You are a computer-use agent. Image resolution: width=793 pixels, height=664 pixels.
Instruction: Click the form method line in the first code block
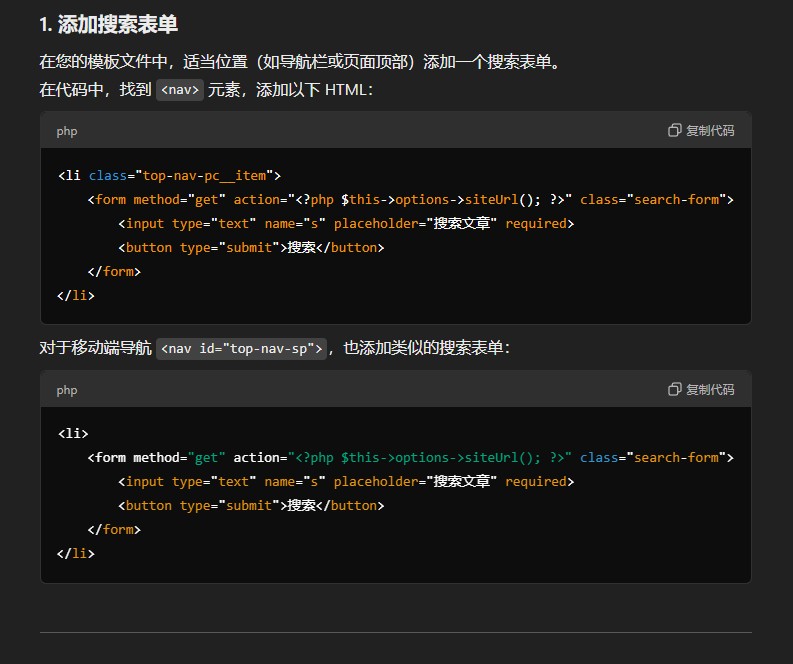click(410, 199)
